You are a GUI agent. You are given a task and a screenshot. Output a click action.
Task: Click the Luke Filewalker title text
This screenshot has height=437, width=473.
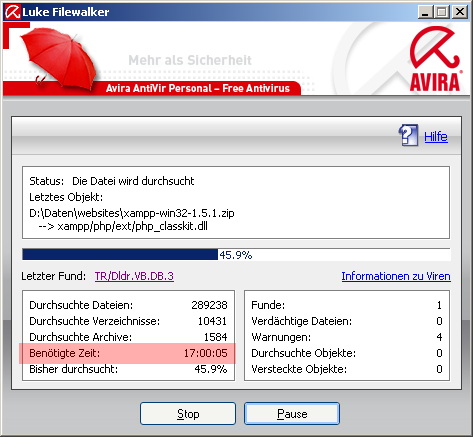point(66,12)
